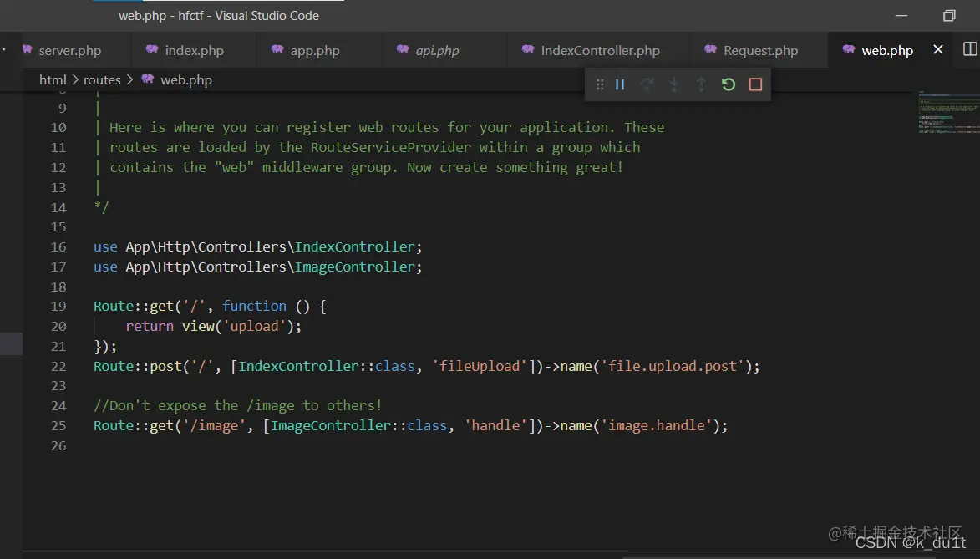Screen dimensions: 980x559
Task: Click PHP icon in breadcrumb bar
Action: (x=148, y=79)
